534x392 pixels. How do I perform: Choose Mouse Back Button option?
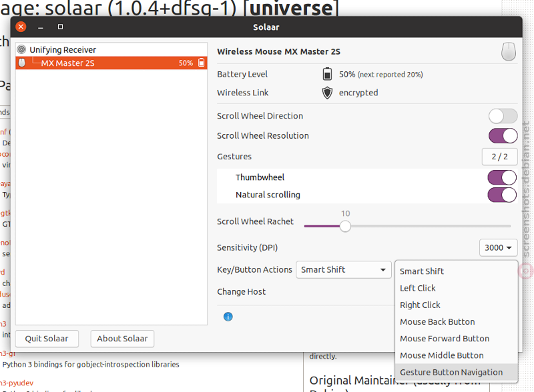[x=457, y=321]
